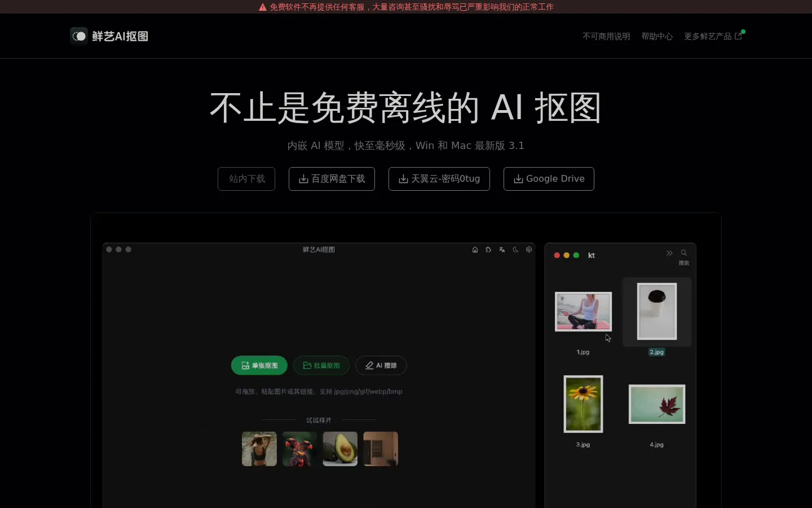Open the app settings gear icon
Image resolution: width=812 pixels, height=508 pixels.
coord(529,249)
